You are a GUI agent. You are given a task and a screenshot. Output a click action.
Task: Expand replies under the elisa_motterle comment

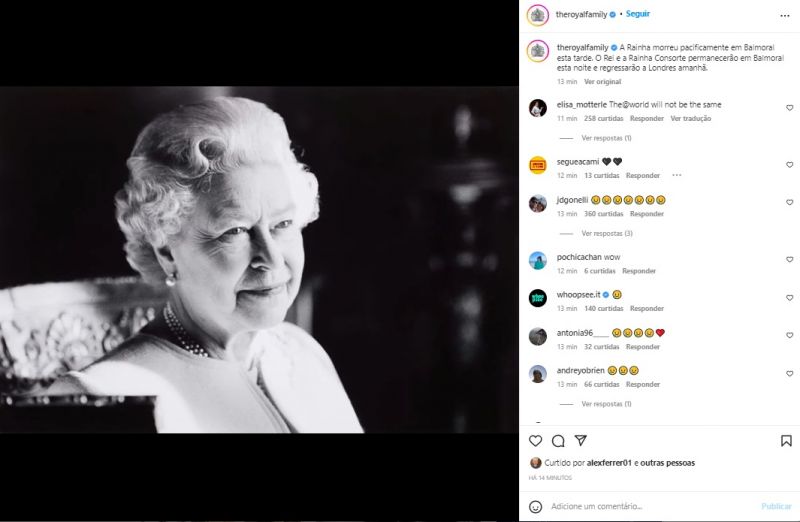[x=606, y=138]
